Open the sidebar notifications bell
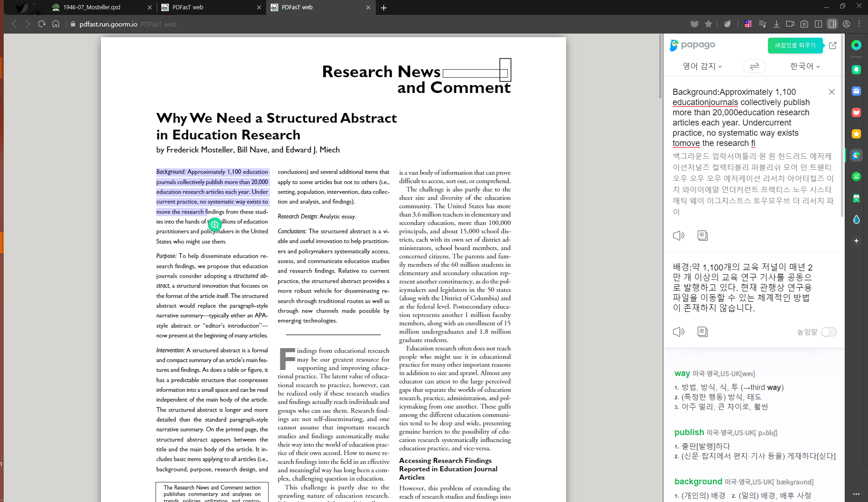The height and width of the screenshot is (502, 868). 856,70
